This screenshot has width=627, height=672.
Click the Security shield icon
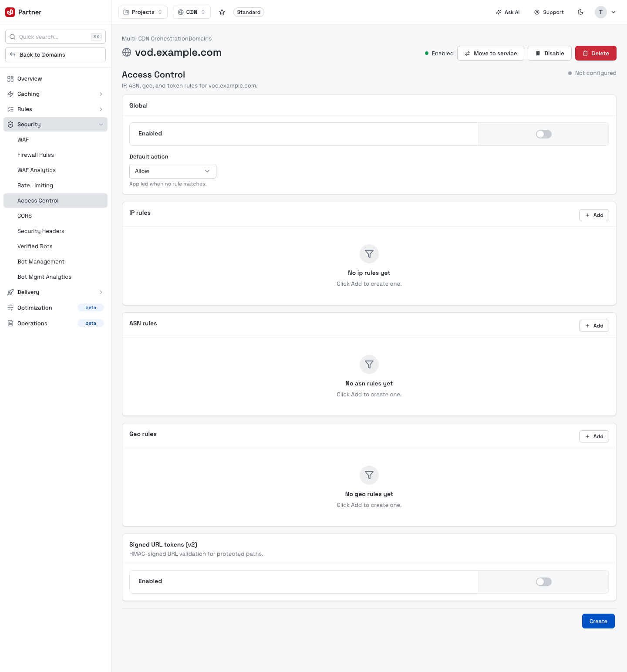[10, 125]
